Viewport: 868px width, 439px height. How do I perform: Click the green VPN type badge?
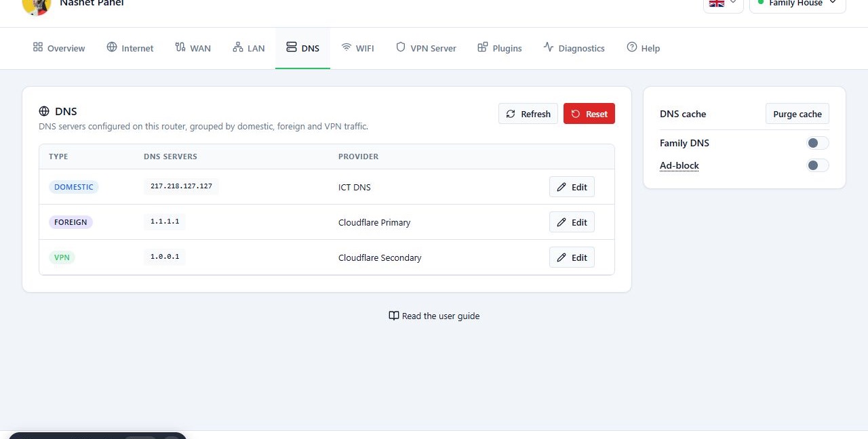click(62, 257)
